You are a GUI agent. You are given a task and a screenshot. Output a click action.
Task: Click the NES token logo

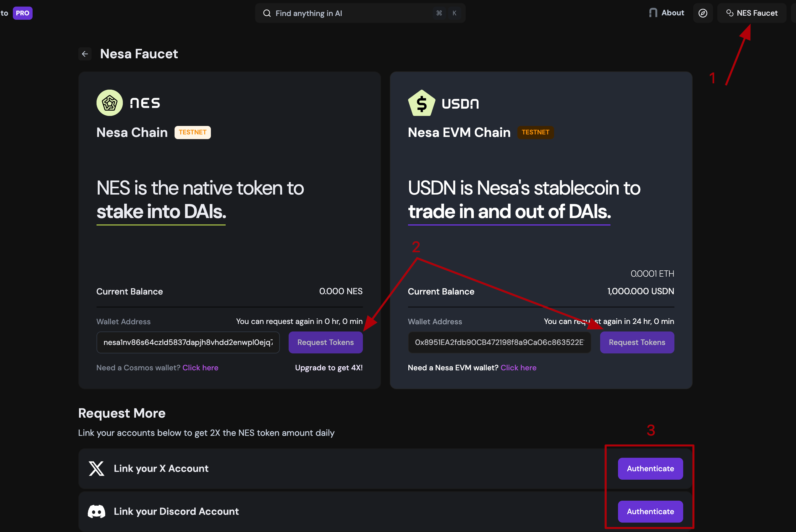(110, 103)
